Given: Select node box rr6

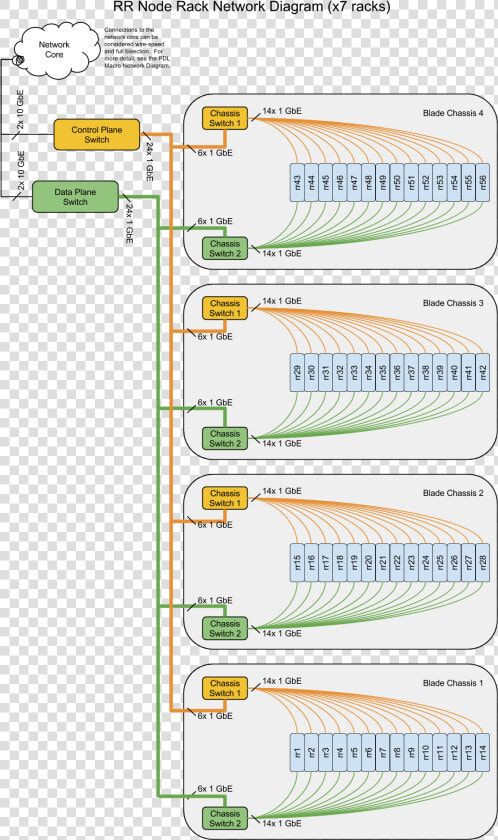Looking at the screenshot, I should [368, 753].
